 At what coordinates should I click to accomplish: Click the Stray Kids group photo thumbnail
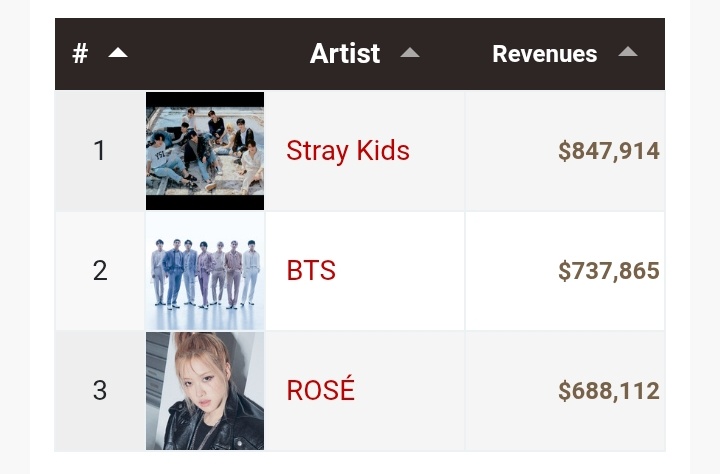(205, 151)
